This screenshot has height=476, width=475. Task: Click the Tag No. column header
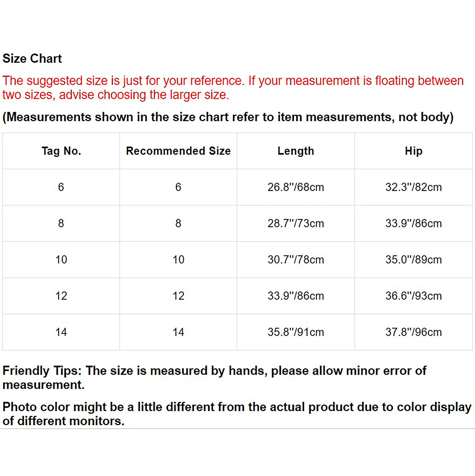(x=61, y=151)
